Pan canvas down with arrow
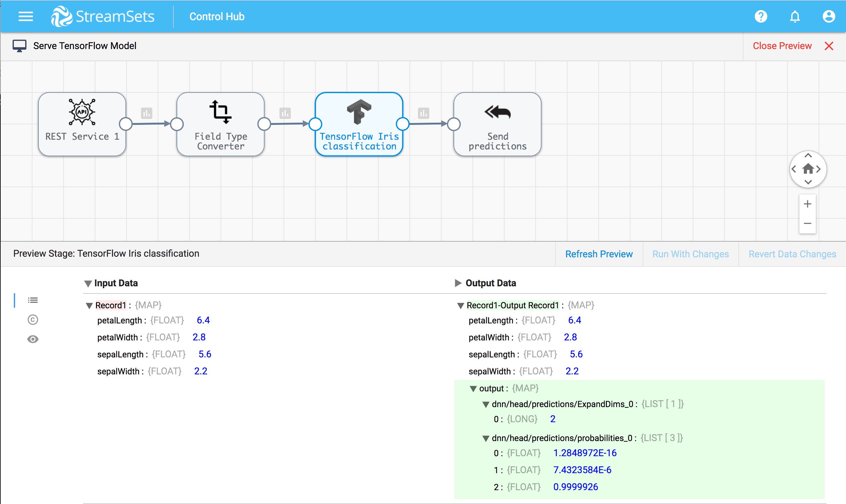The image size is (846, 504). 808,182
